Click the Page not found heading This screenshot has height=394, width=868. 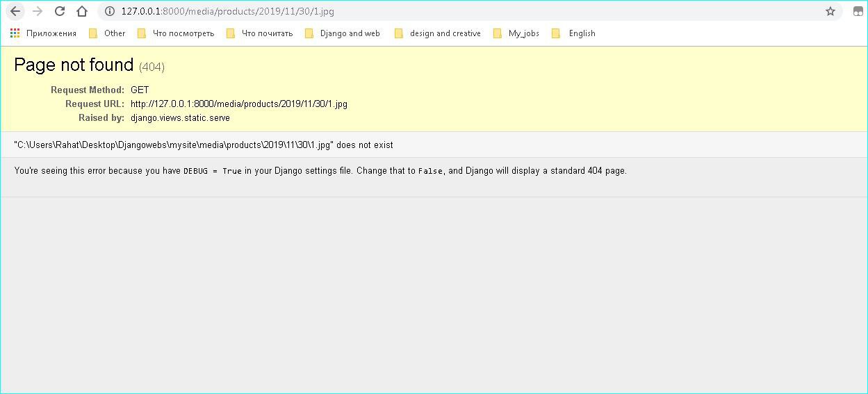[x=74, y=65]
